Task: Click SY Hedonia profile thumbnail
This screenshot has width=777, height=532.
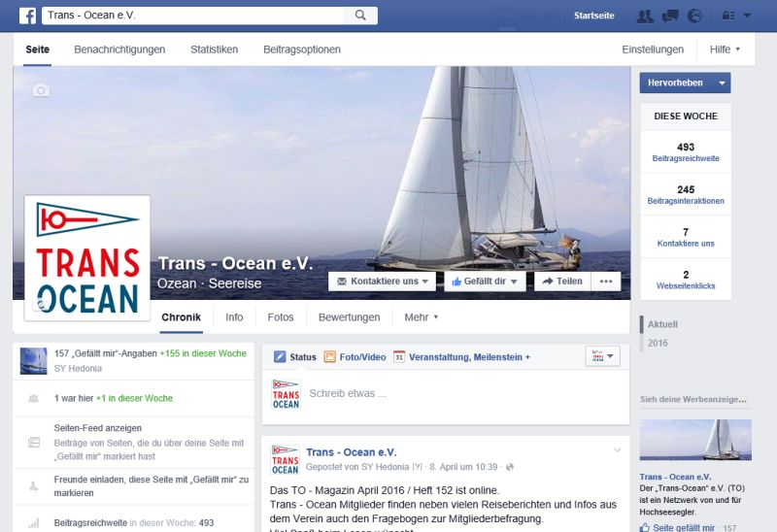Action: point(33,360)
